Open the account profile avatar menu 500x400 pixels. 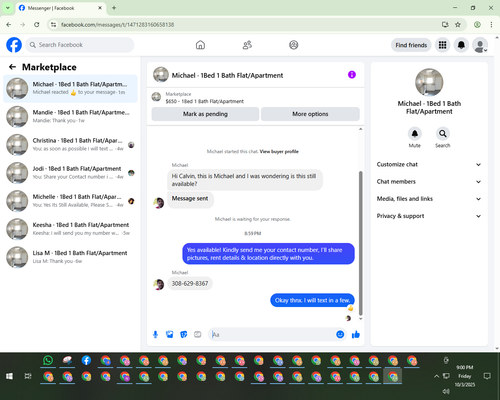click(x=480, y=45)
